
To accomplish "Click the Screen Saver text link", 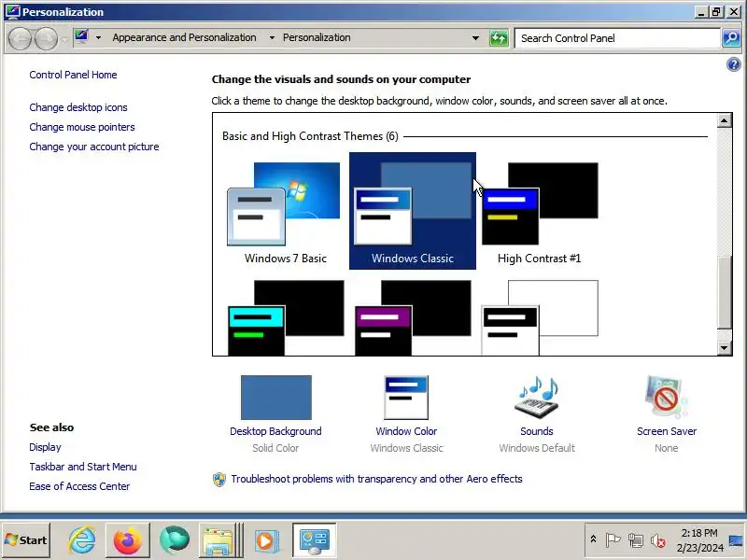I will point(667,431).
